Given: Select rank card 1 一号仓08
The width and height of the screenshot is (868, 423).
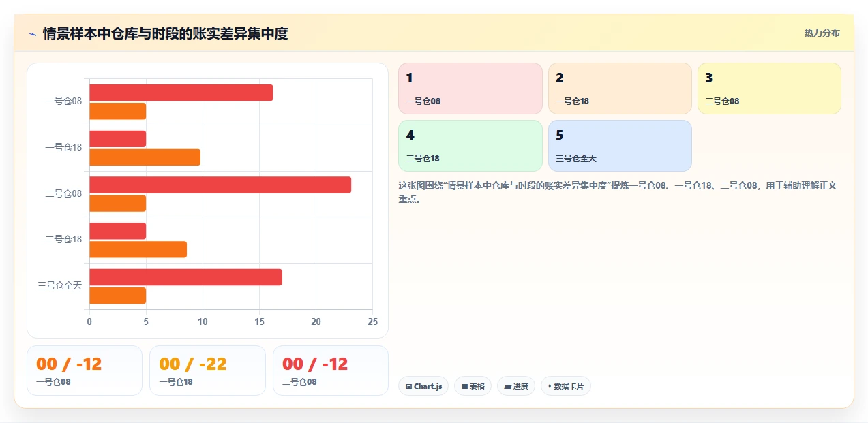Looking at the screenshot, I should click(x=470, y=89).
